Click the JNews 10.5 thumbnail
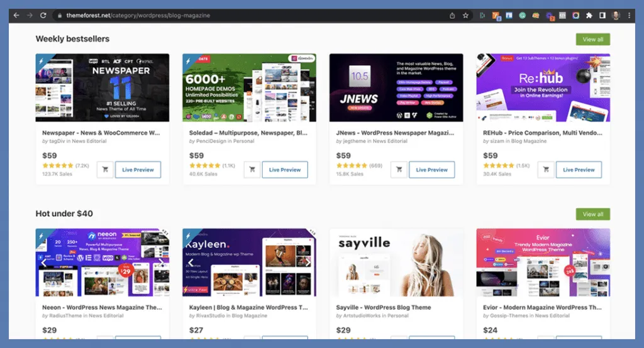The width and height of the screenshot is (644, 348). point(396,87)
